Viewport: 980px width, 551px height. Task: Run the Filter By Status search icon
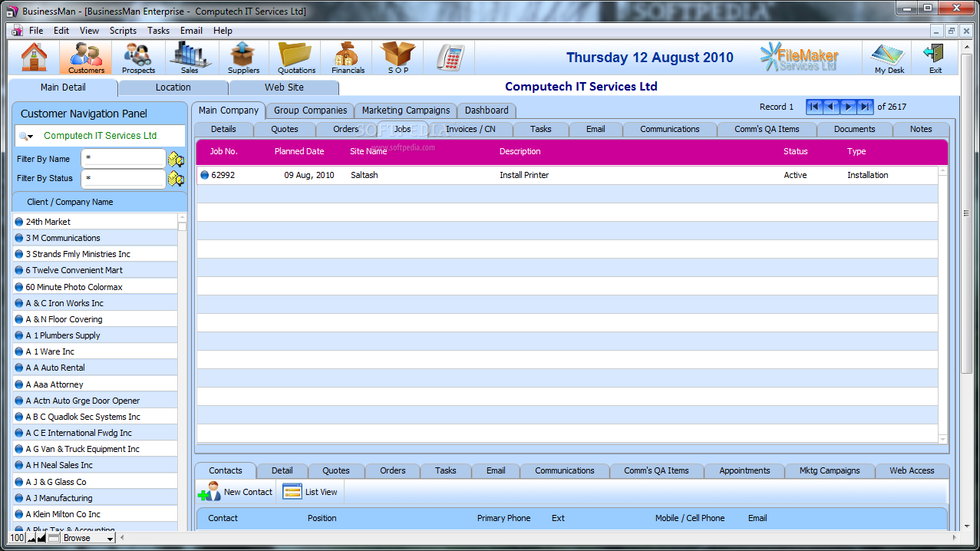[177, 179]
